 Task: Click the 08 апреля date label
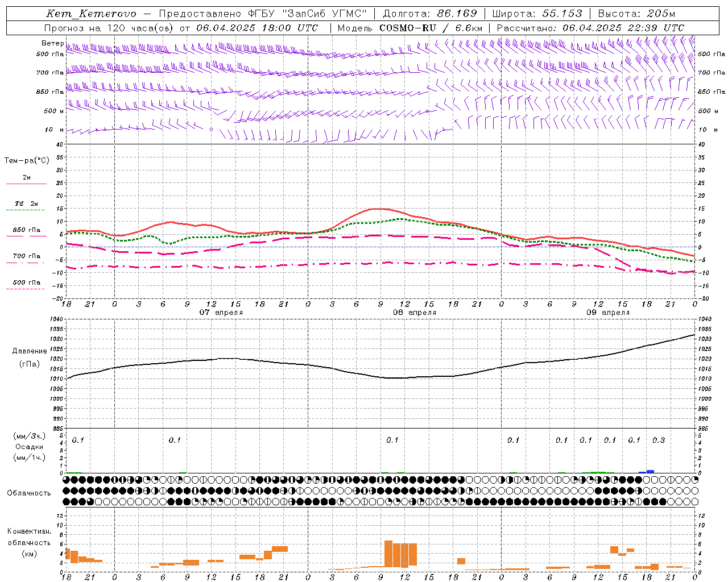(415, 312)
